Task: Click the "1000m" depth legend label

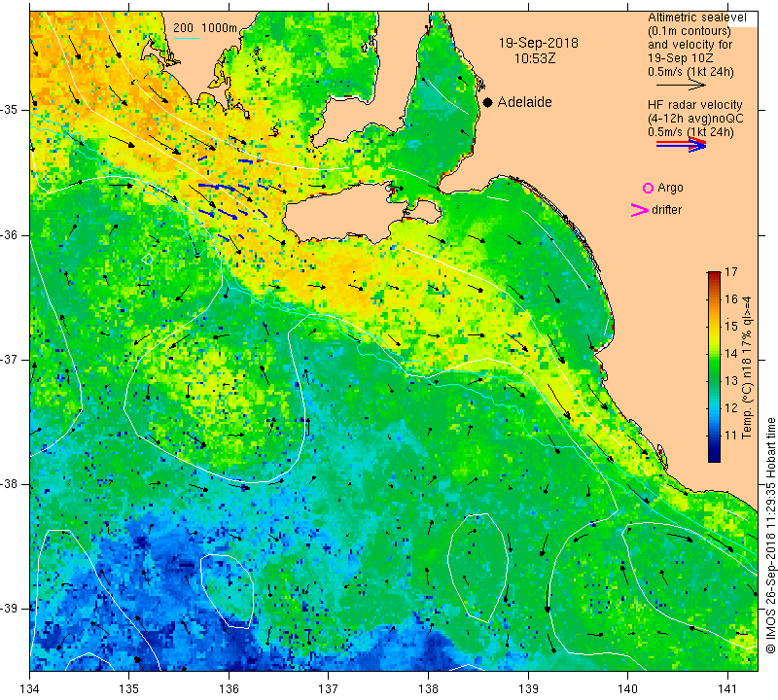Action: click(220, 28)
